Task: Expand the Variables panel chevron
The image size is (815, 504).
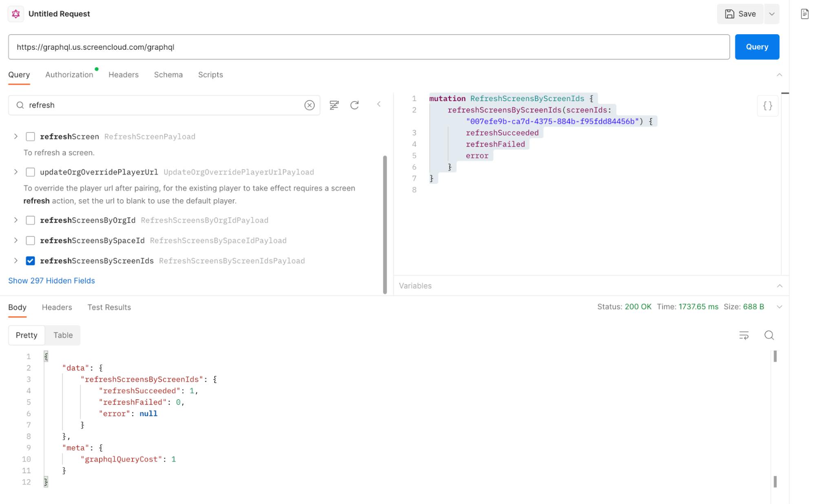Action: pos(780,286)
